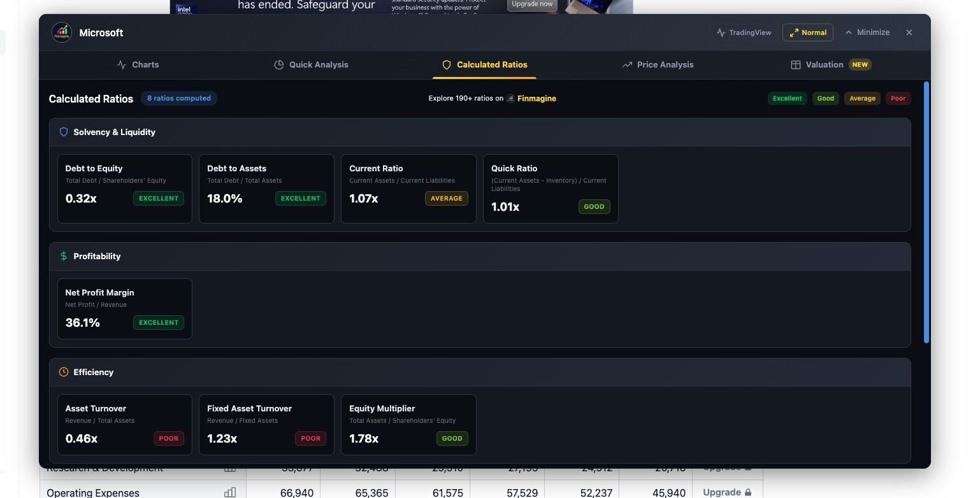Screen dimensions: 980x498
Task: Open the Quick Analysis tab
Action: [311, 65]
